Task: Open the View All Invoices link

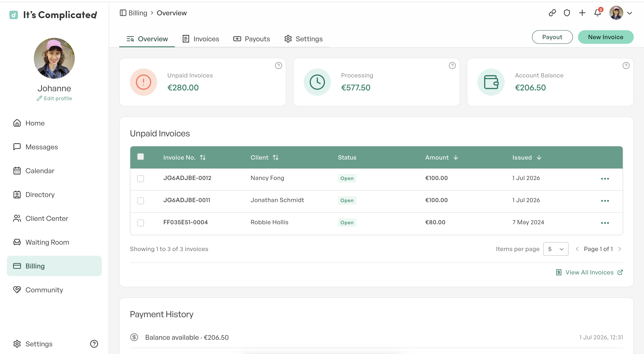Action: 589,272
